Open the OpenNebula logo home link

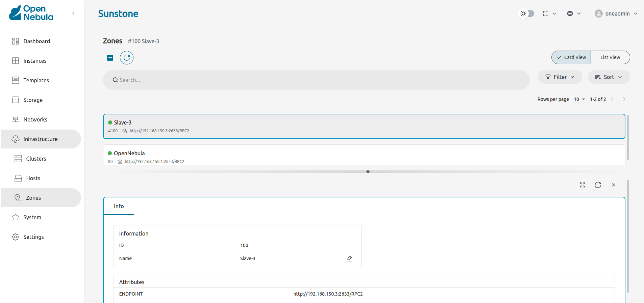31,13
